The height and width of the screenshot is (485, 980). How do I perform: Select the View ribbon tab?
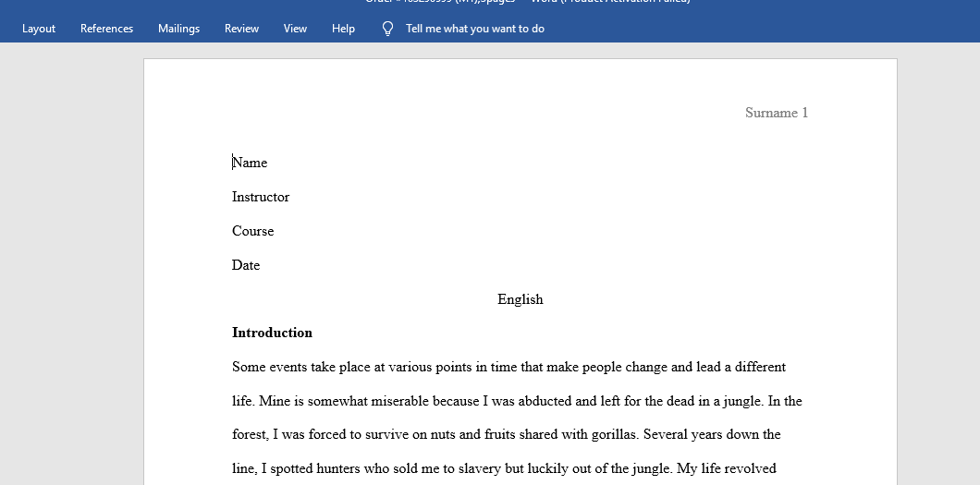295,29
